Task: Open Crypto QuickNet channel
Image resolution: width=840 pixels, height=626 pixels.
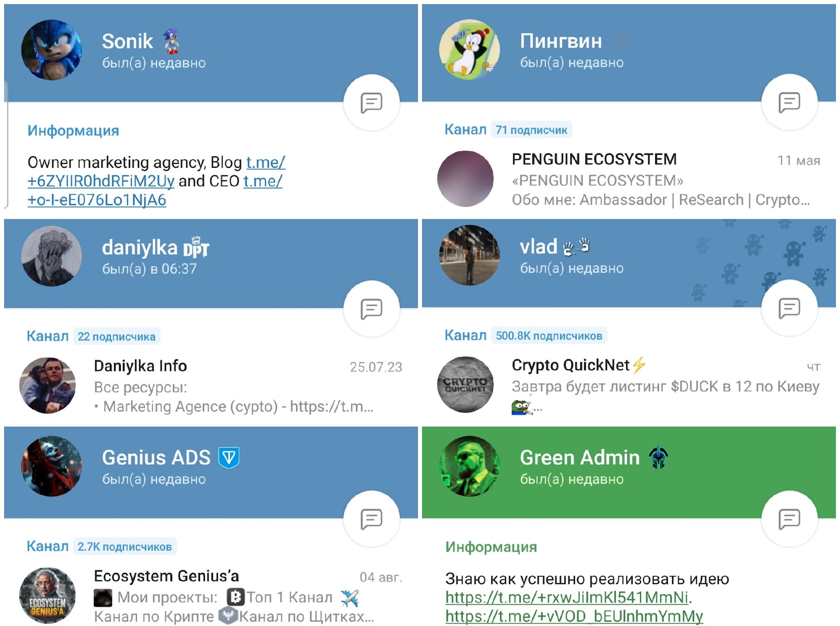Action: tap(629, 386)
